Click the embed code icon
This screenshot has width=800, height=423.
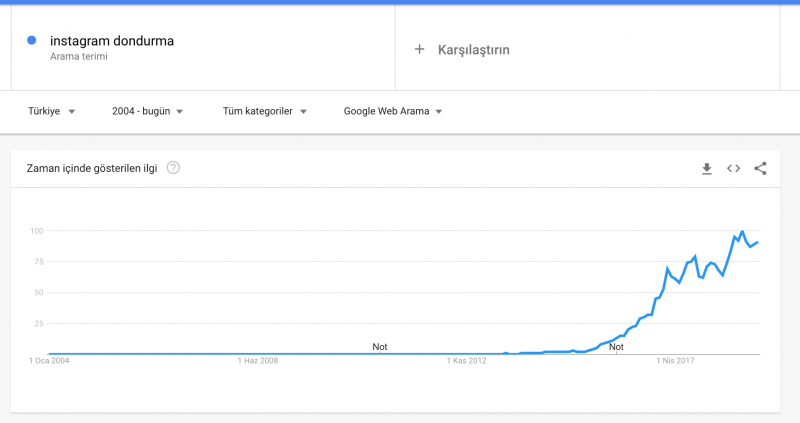(733, 169)
